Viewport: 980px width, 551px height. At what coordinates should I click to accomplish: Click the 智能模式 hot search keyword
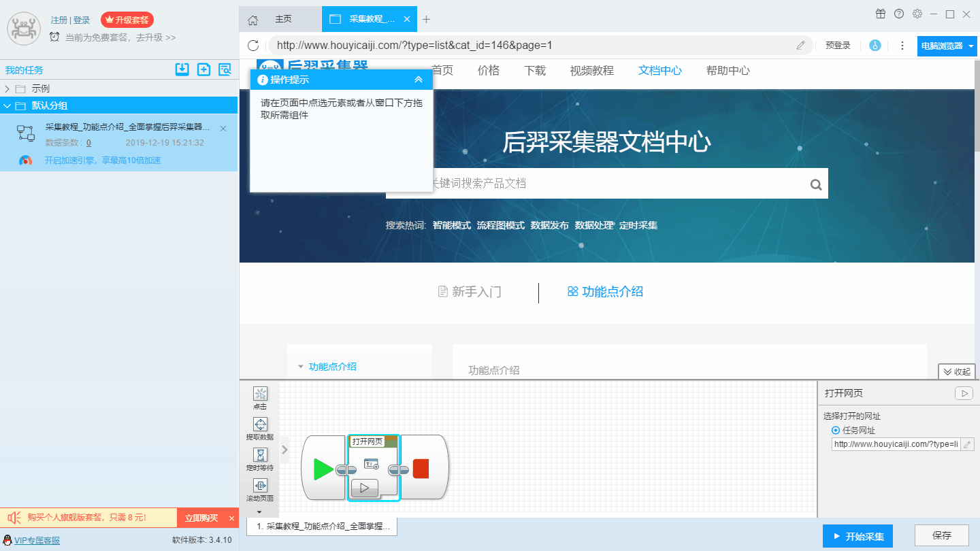[452, 225]
